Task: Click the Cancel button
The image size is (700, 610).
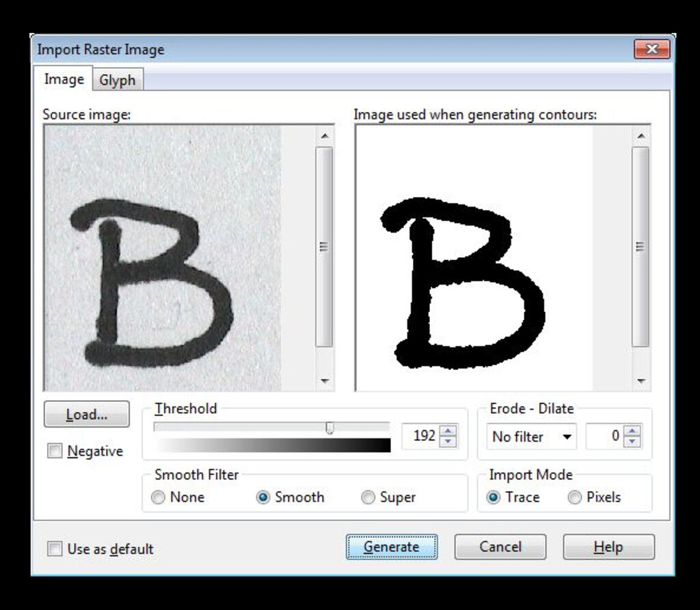Action: pos(500,547)
